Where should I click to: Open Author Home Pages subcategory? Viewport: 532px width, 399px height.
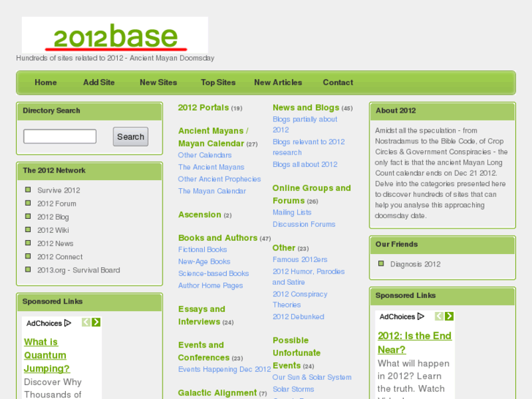click(x=210, y=286)
